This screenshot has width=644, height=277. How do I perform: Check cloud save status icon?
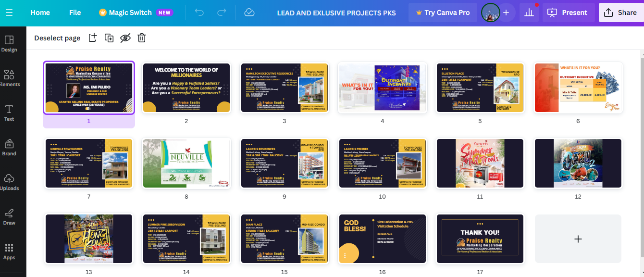click(x=249, y=13)
